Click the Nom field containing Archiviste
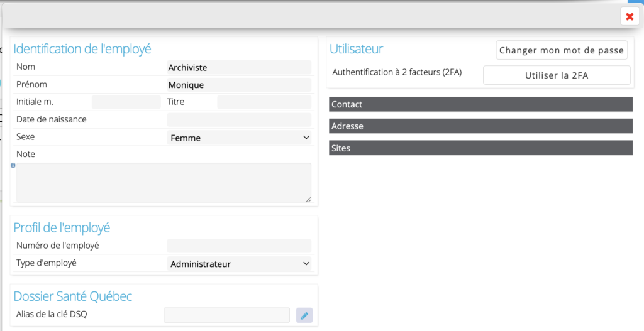Image resolution: width=644 pixels, height=331 pixels. tap(239, 67)
